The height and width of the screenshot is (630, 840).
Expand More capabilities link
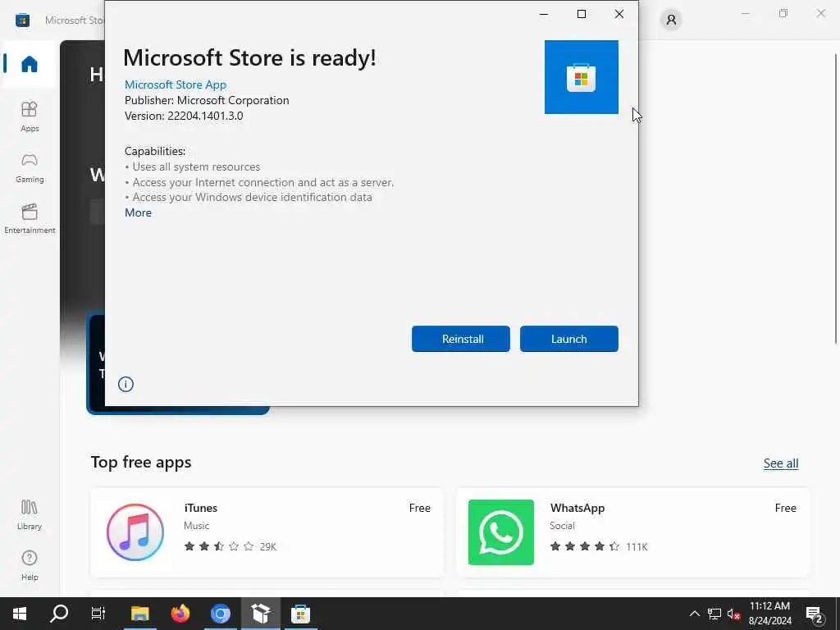(x=138, y=212)
